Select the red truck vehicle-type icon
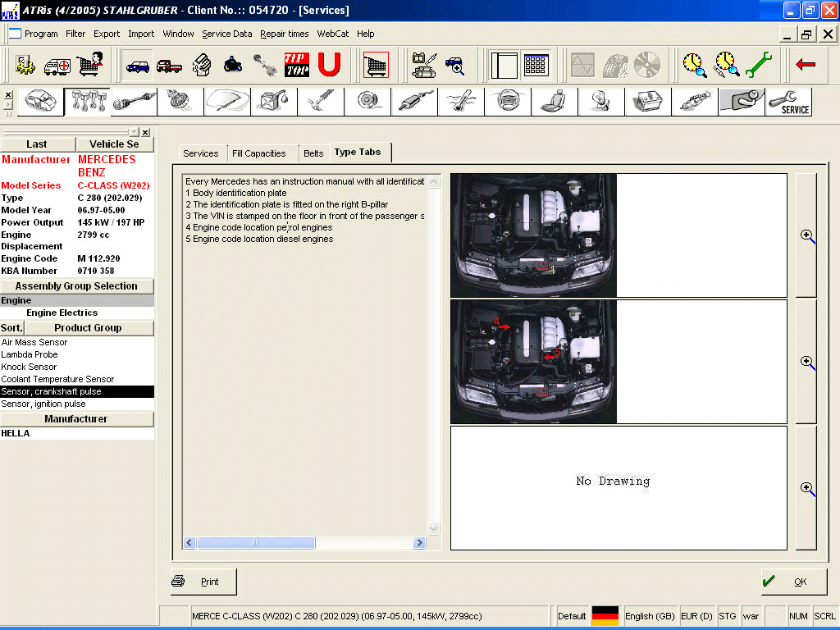 169,66
